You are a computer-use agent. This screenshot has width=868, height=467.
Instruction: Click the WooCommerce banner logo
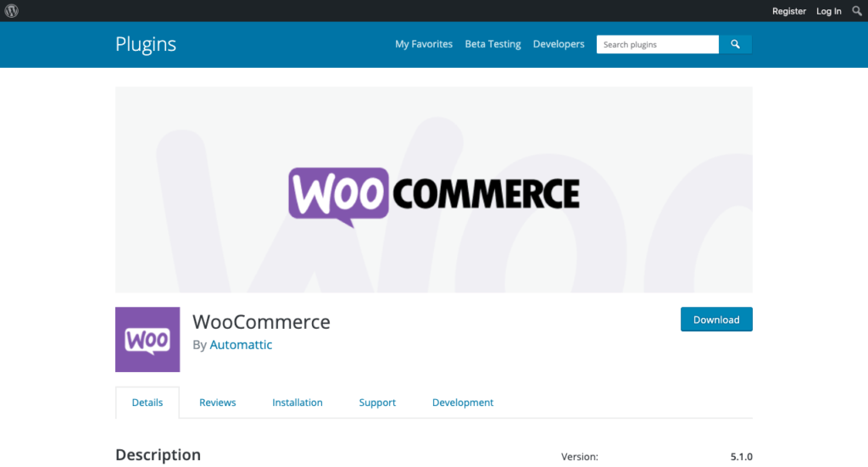[x=434, y=197]
